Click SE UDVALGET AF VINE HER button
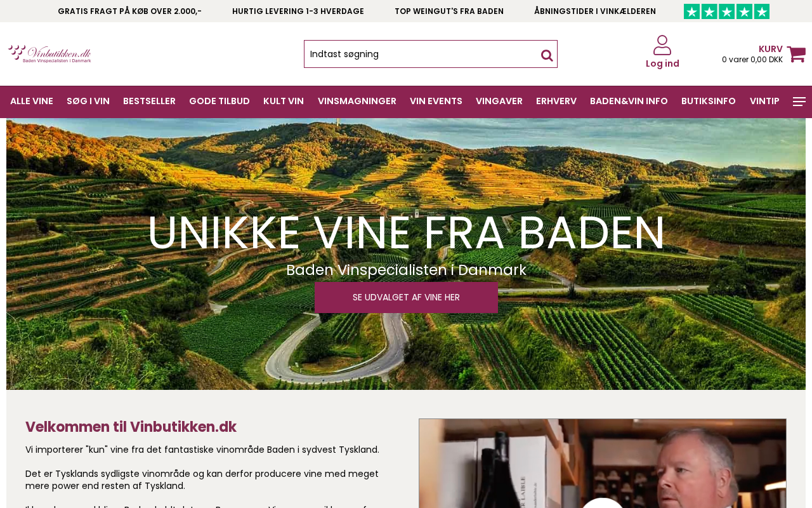 406,297
